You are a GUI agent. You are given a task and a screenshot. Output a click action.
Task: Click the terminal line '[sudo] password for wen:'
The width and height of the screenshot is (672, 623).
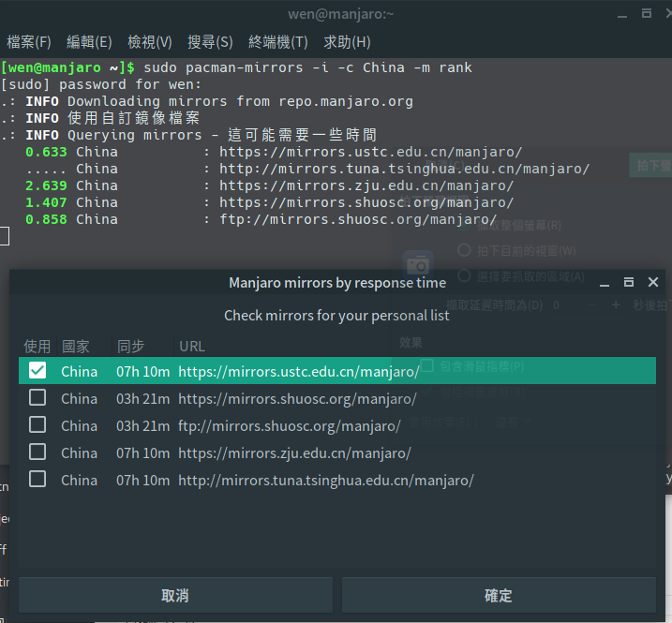[100, 84]
